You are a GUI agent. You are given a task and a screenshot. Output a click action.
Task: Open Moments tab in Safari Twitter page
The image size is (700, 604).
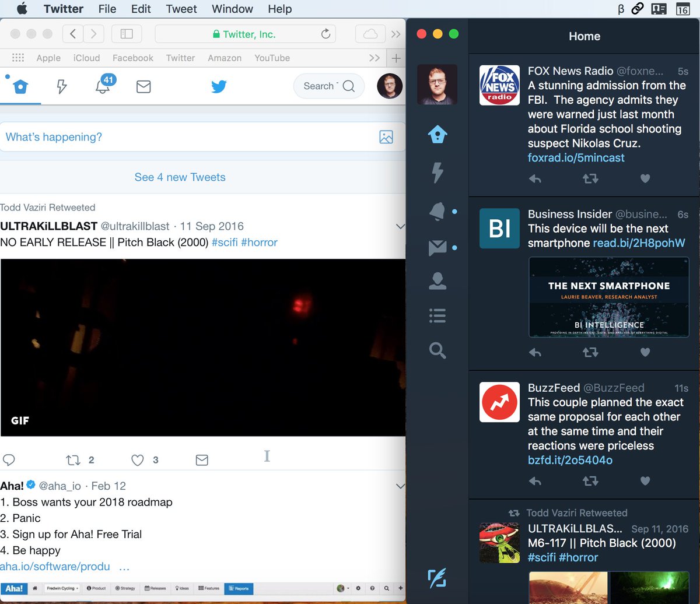(61, 87)
